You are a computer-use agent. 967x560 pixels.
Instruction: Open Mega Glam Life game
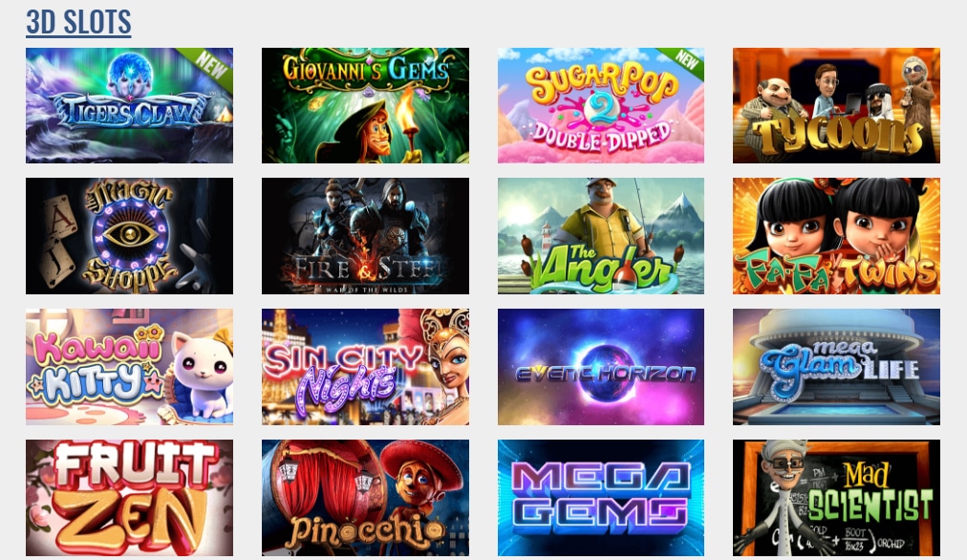pyautogui.click(x=836, y=367)
